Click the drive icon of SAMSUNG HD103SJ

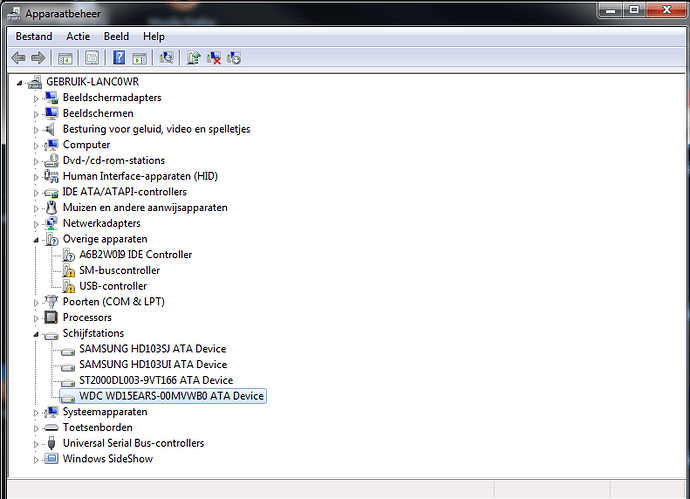click(x=67, y=351)
